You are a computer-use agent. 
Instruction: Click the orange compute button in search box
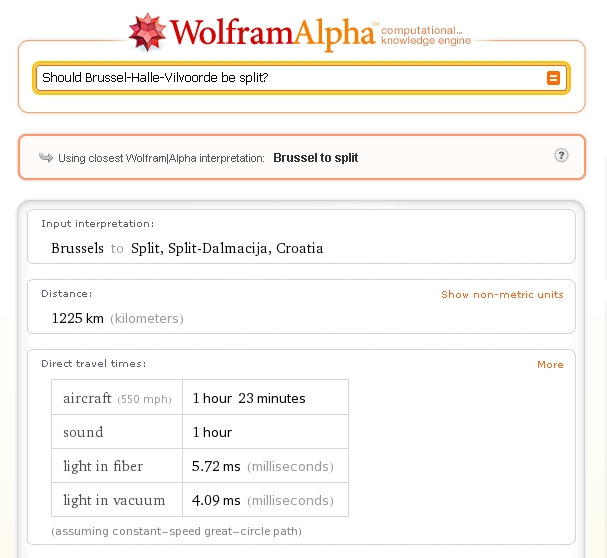[x=553, y=78]
